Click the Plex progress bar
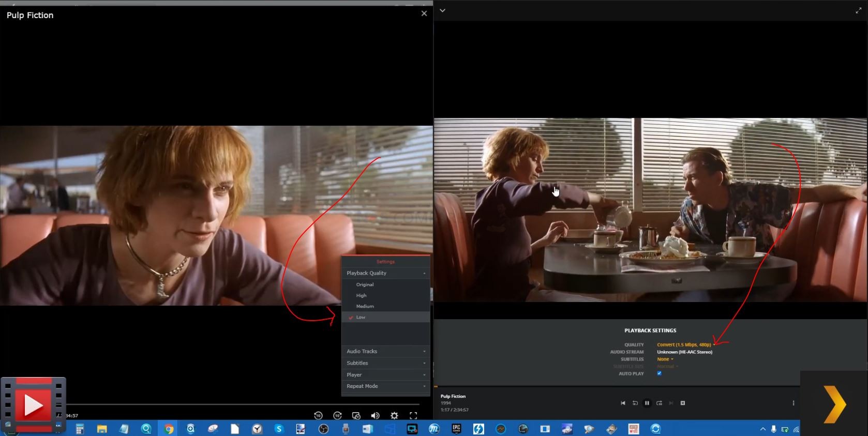868x436 pixels. click(x=617, y=386)
